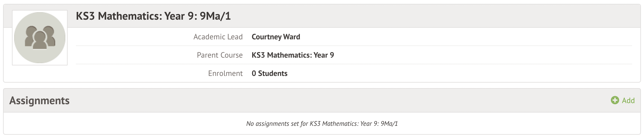View the 0 Students enrolment list
644x138 pixels.
(x=269, y=73)
